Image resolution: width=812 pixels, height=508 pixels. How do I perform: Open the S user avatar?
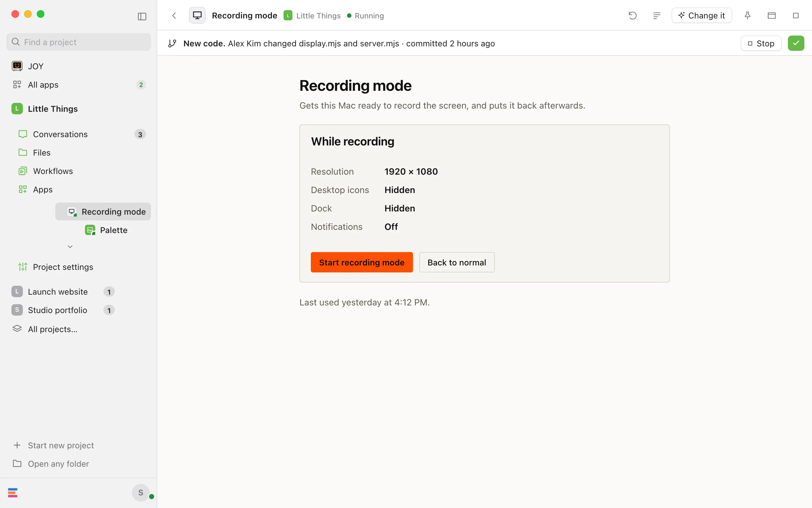(x=141, y=492)
